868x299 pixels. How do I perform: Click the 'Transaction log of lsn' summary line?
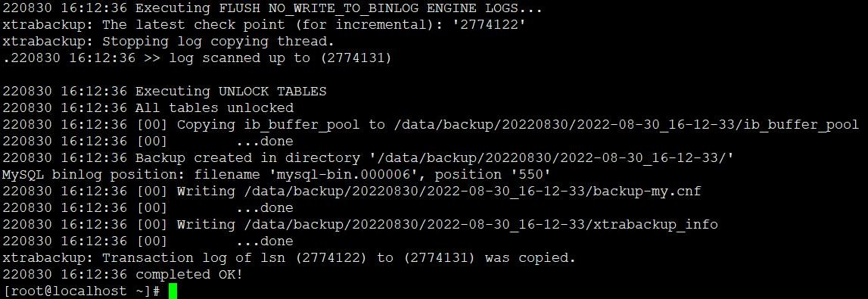pyautogui.click(x=289, y=258)
